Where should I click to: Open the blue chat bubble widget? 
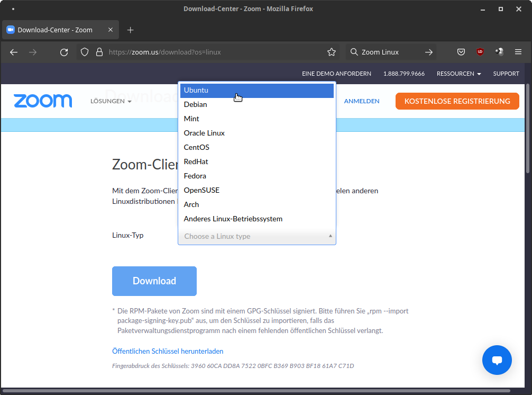497,360
